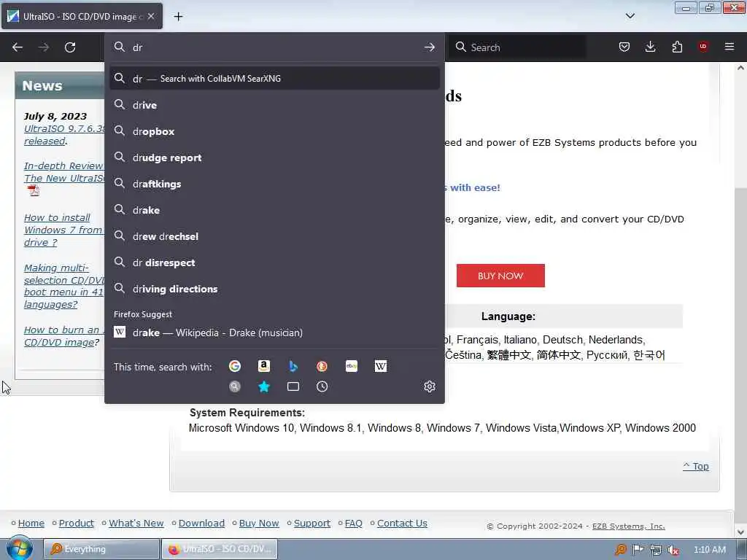Switch to UltraISO Firefox taskbar button
This screenshot has height=560, width=747.
click(x=219, y=549)
